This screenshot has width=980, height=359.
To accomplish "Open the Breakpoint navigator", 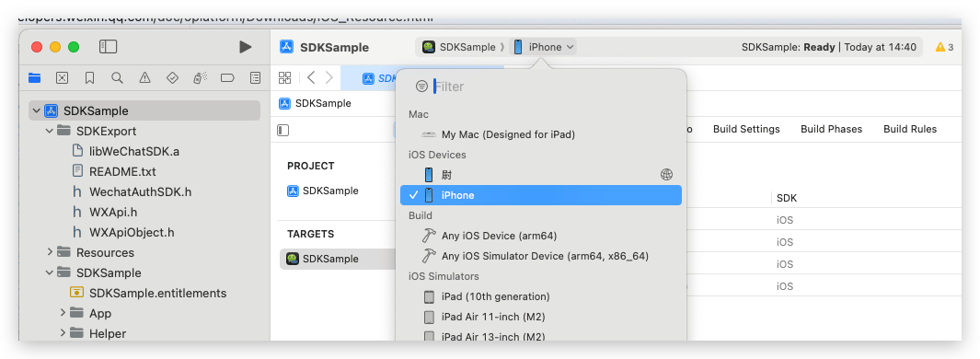I will click(227, 77).
